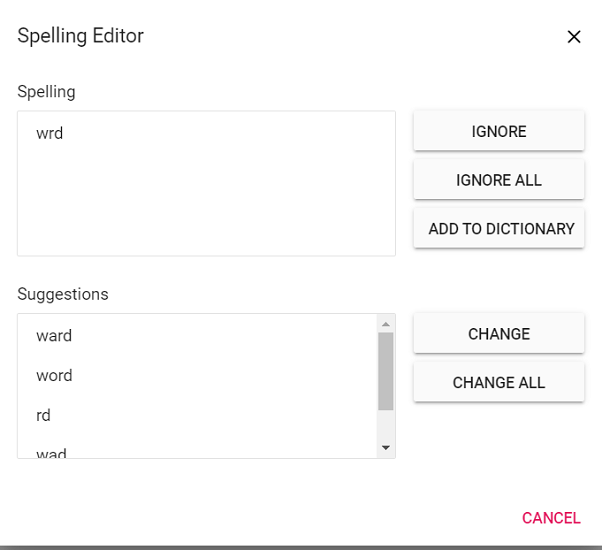602x550 pixels.
Task: Click the Ignore All button
Action: [499, 180]
